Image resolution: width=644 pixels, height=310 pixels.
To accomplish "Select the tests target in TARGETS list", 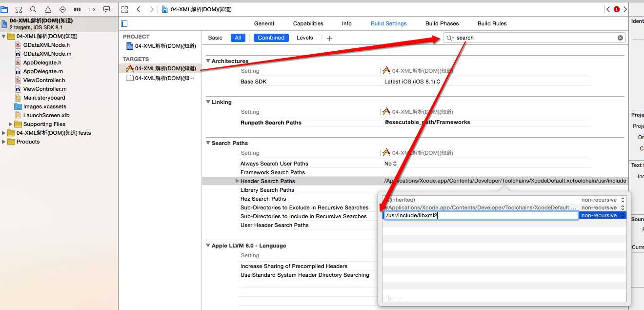I will tap(160, 78).
